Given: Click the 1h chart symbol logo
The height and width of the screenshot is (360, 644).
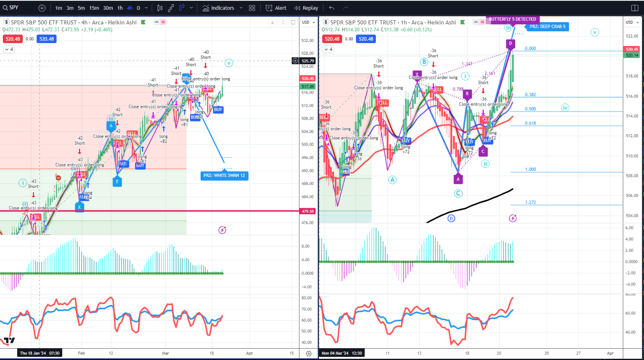Looking at the screenshot, I should tap(326, 22).
